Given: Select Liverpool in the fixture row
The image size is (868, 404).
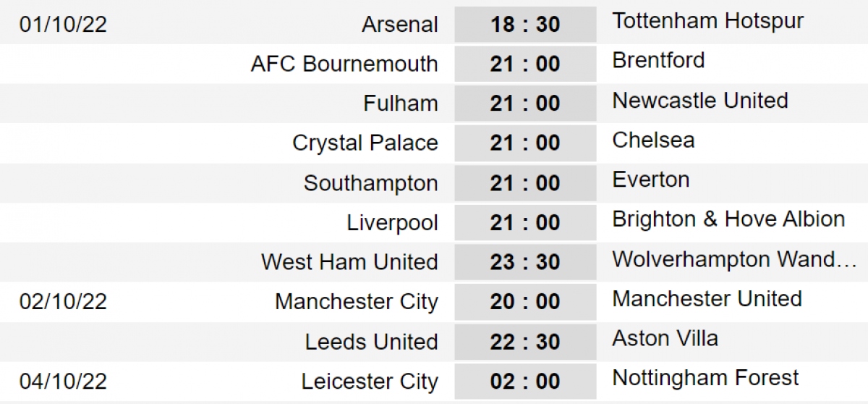Looking at the screenshot, I should tap(393, 223).
